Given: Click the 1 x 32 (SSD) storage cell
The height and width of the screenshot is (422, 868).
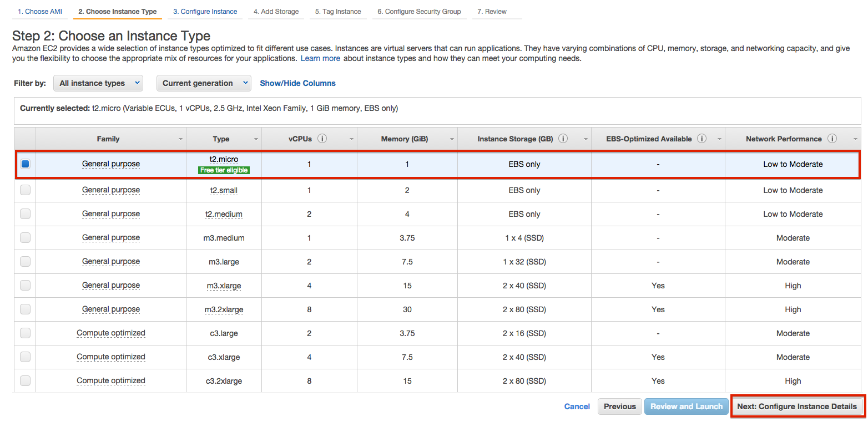Looking at the screenshot, I should (x=524, y=262).
